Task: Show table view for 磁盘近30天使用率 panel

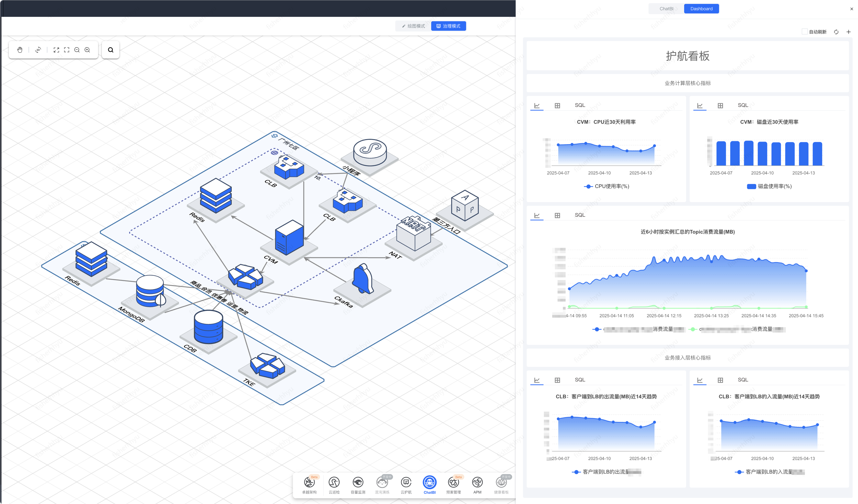Action: pyautogui.click(x=720, y=106)
